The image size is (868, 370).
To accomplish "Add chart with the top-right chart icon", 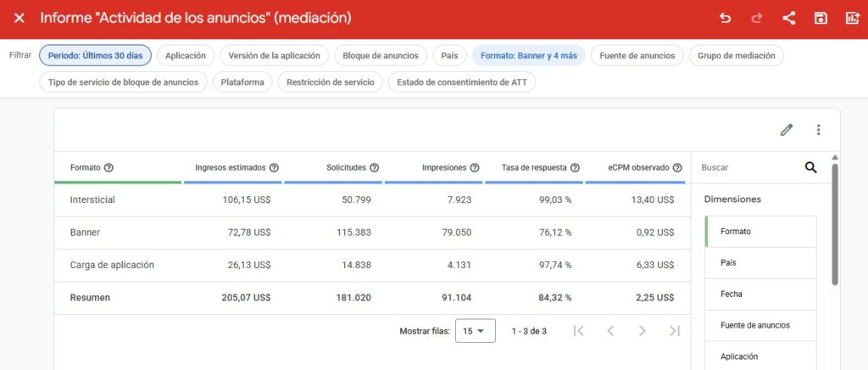I will click(x=853, y=19).
